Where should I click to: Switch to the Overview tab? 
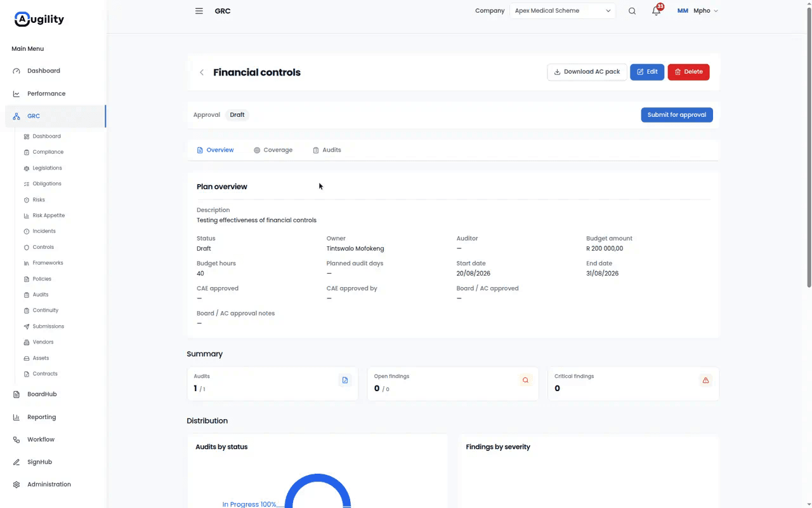pos(215,150)
